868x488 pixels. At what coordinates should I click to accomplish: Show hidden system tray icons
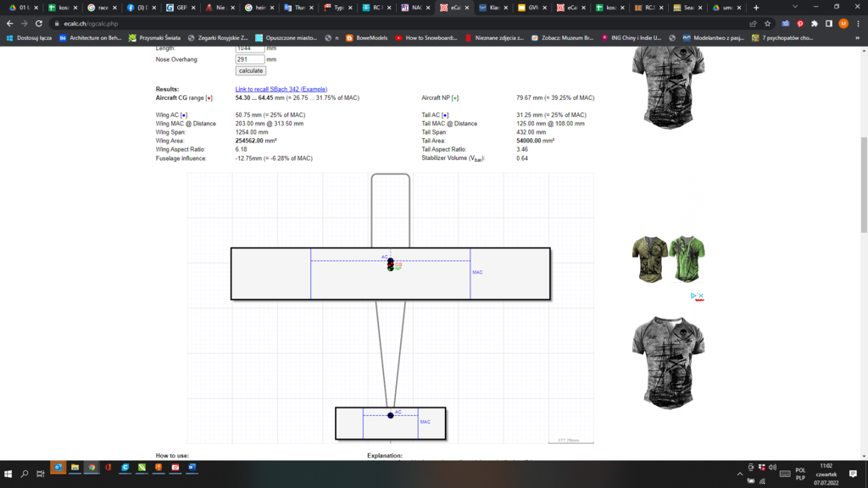[739, 474]
